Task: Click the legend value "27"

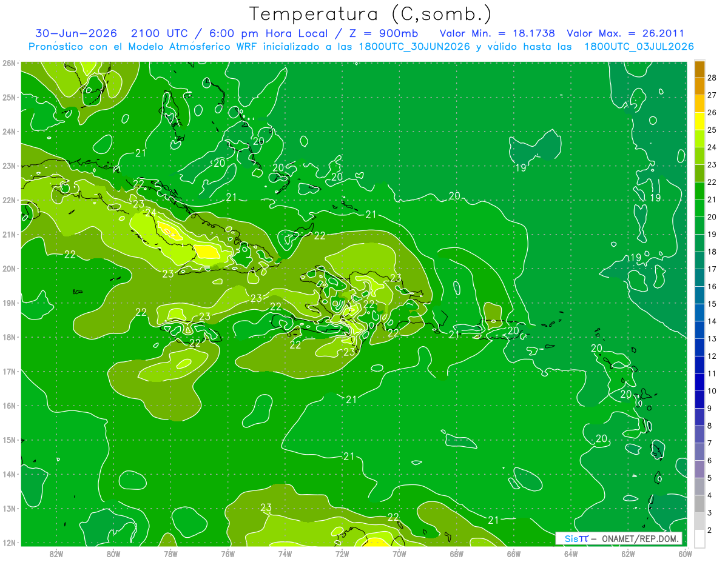Action: pos(712,95)
